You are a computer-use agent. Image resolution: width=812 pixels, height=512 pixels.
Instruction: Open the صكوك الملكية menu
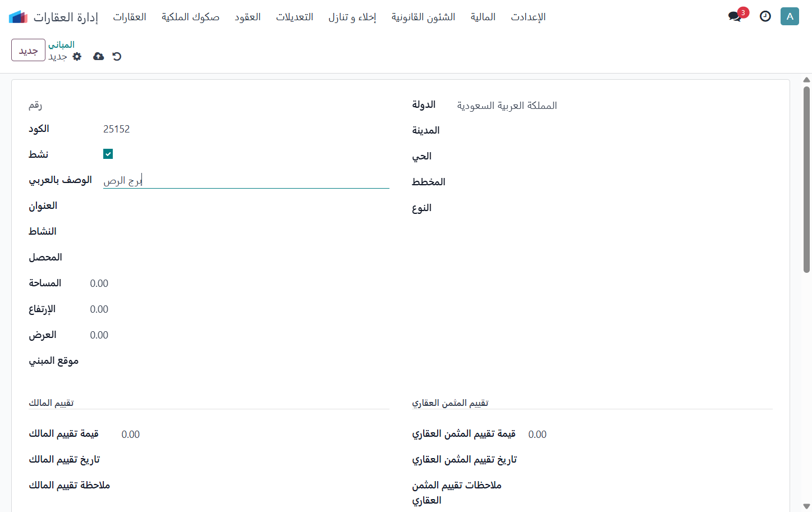coord(190,17)
